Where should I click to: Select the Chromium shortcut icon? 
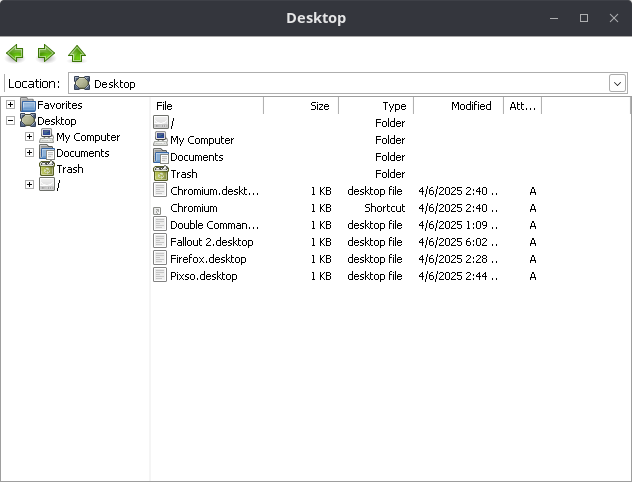(157, 210)
